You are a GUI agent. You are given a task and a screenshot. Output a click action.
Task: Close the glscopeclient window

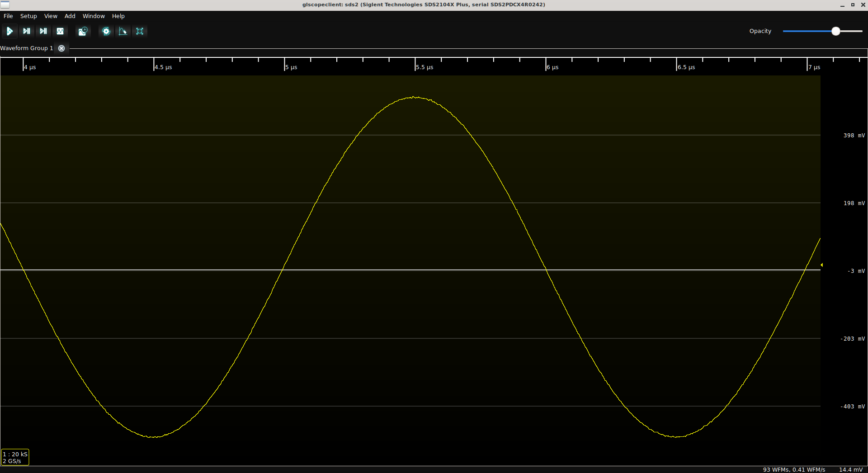pyautogui.click(x=863, y=5)
